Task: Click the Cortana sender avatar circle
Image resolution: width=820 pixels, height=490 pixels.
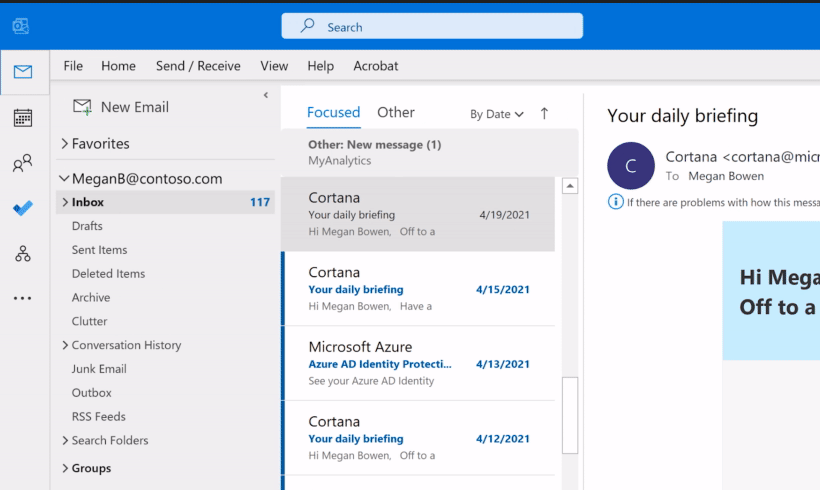Action: (x=631, y=166)
